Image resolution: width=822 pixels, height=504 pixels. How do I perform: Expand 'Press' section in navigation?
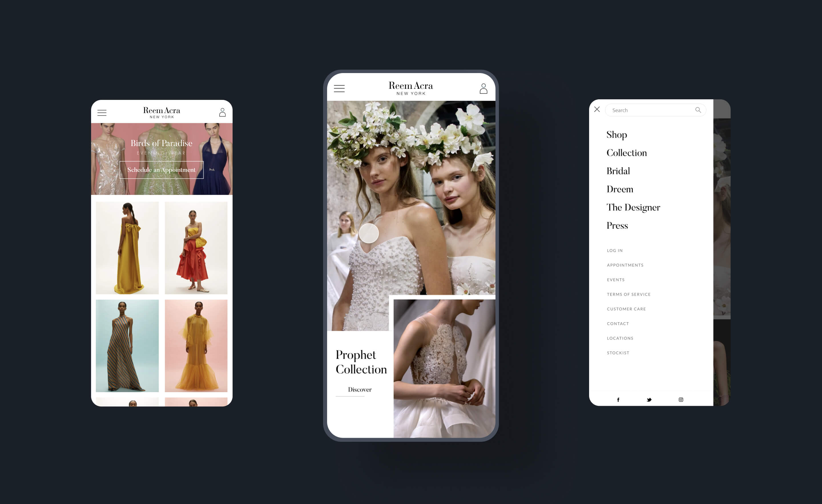coord(617,226)
